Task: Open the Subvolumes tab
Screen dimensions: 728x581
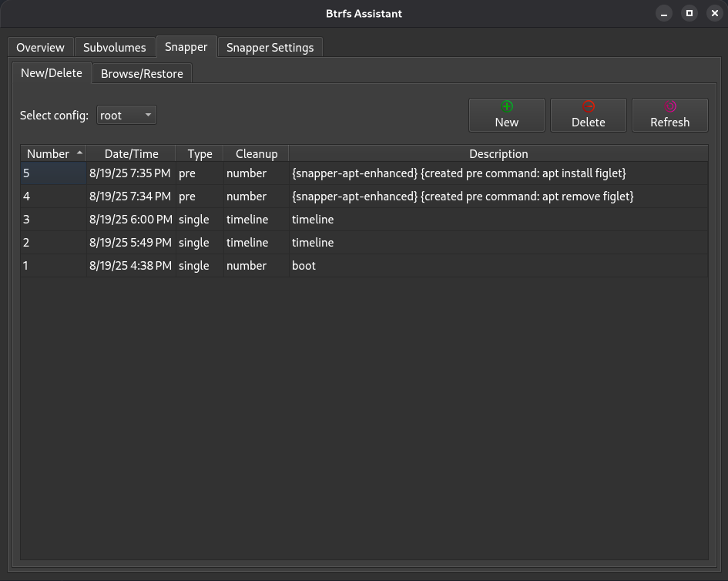Action: (115, 48)
